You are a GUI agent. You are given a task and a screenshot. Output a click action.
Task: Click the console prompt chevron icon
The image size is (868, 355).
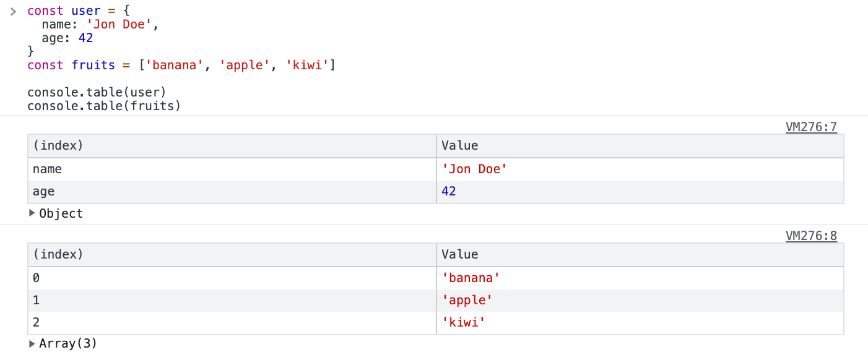tap(13, 11)
